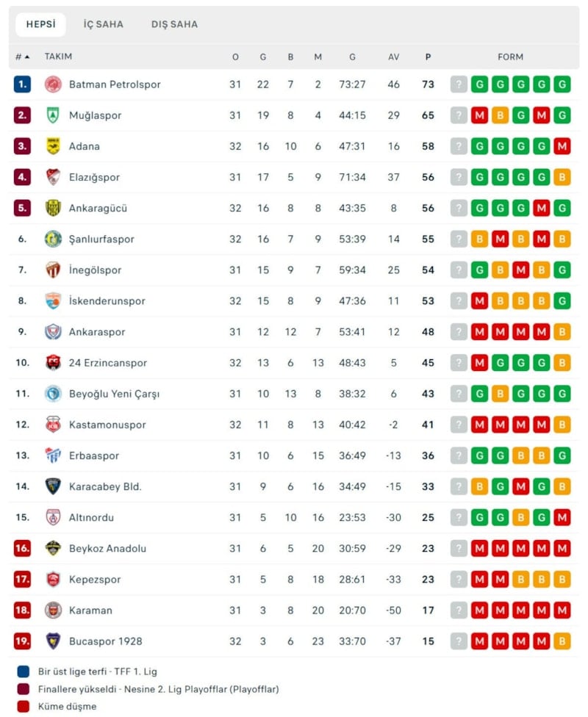The image size is (588, 717).
Task: Select the DIŞ SAHA tab
Action: click(x=174, y=24)
